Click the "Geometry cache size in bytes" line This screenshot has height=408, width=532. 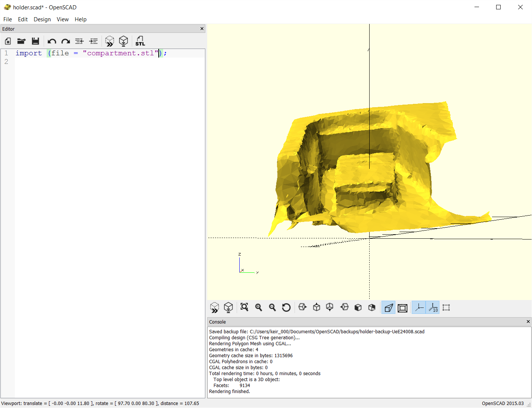(251, 356)
